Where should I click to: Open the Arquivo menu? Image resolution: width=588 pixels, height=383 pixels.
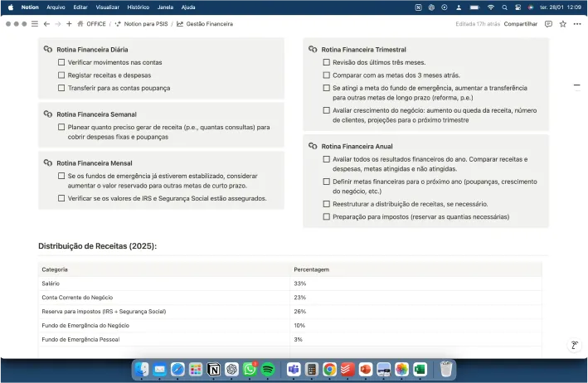(56, 7)
